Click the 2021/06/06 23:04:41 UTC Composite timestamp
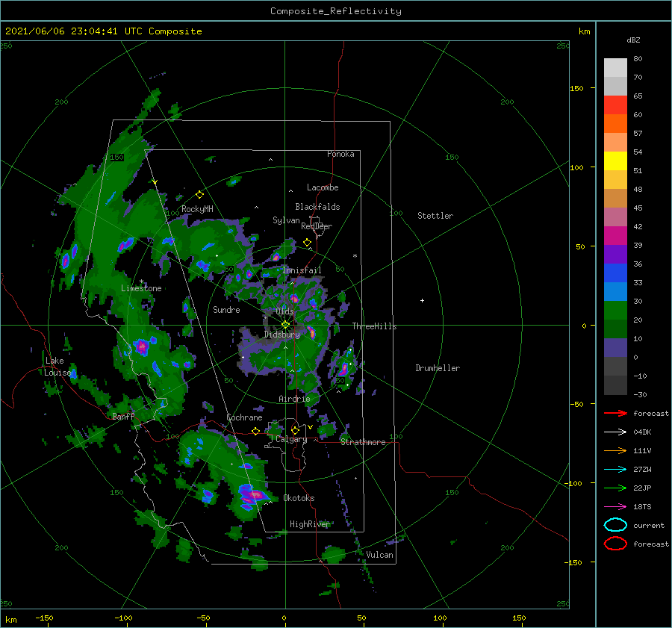The width and height of the screenshot is (672, 628). (103, 31)
